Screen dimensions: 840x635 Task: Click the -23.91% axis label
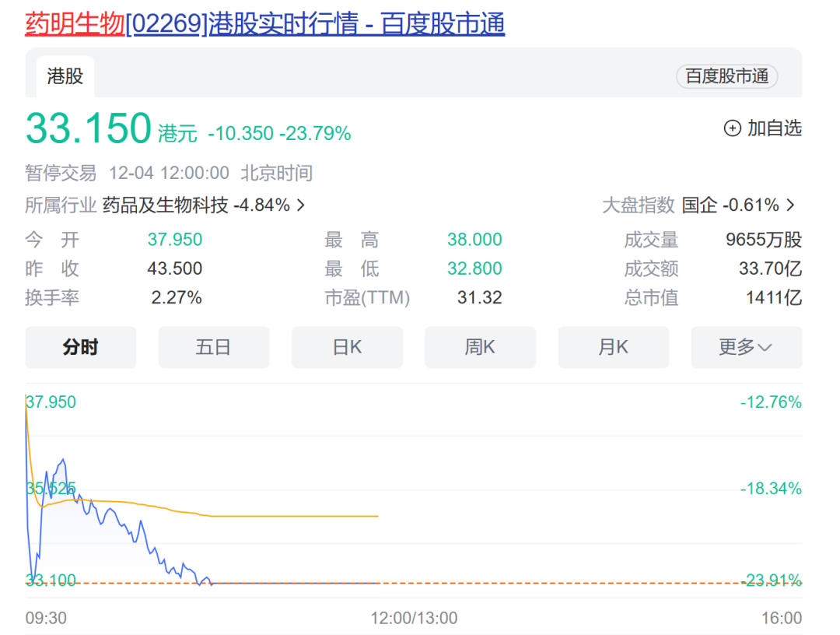point(771,580)
